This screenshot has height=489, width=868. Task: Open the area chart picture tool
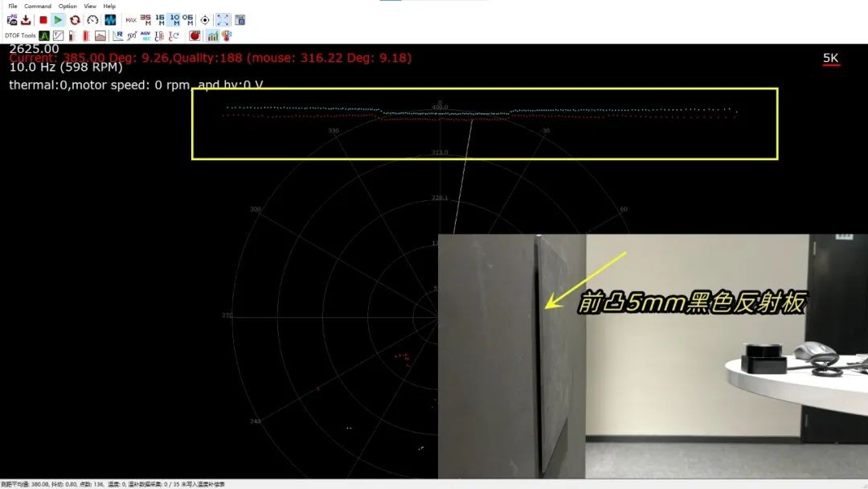(100, 36)
